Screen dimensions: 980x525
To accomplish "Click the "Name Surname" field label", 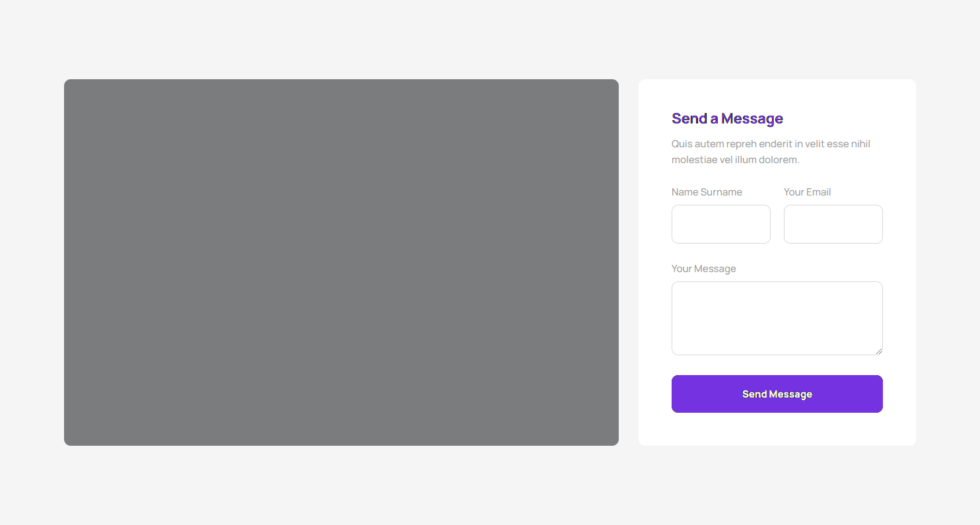I will click(x=707, y=192).
